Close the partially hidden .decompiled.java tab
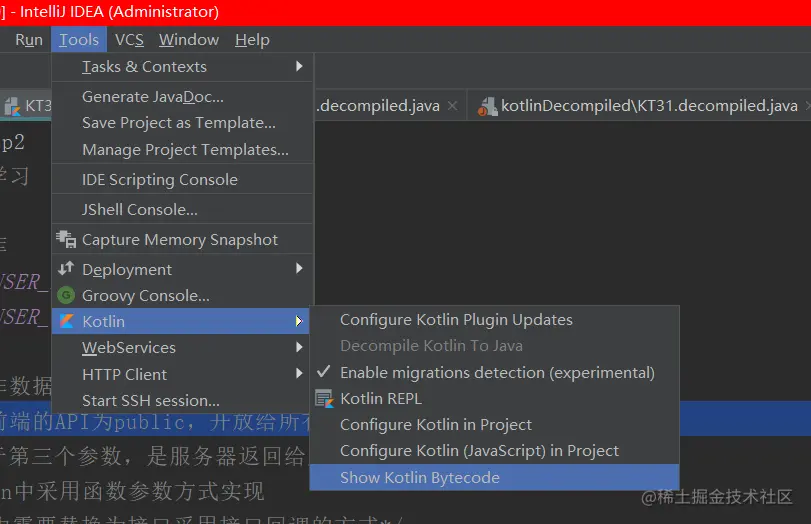This screenshot has width=811, height=524. [x=452, y=106]
